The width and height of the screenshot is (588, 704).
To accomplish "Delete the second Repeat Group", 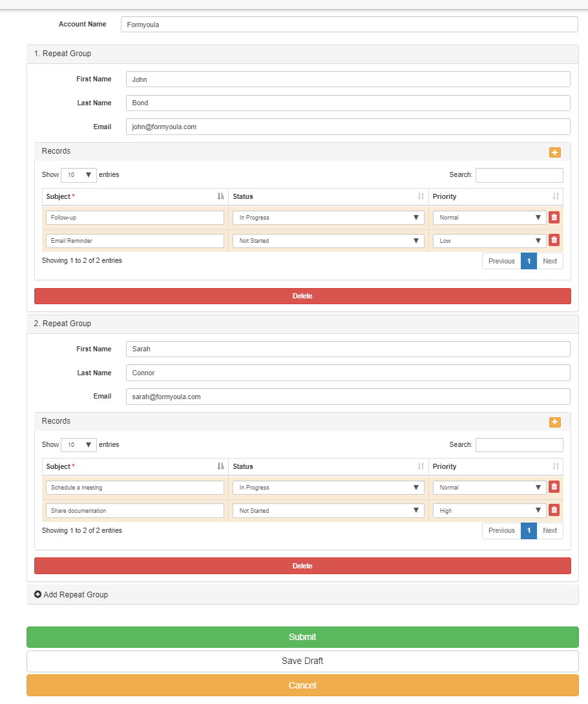I will pos(302,566).
